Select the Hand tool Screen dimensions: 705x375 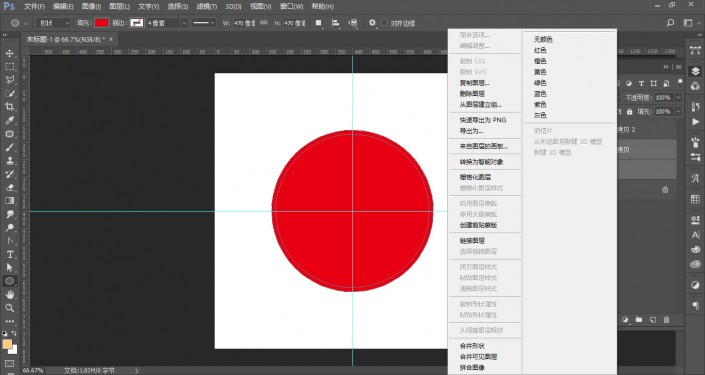coord(9,295)
